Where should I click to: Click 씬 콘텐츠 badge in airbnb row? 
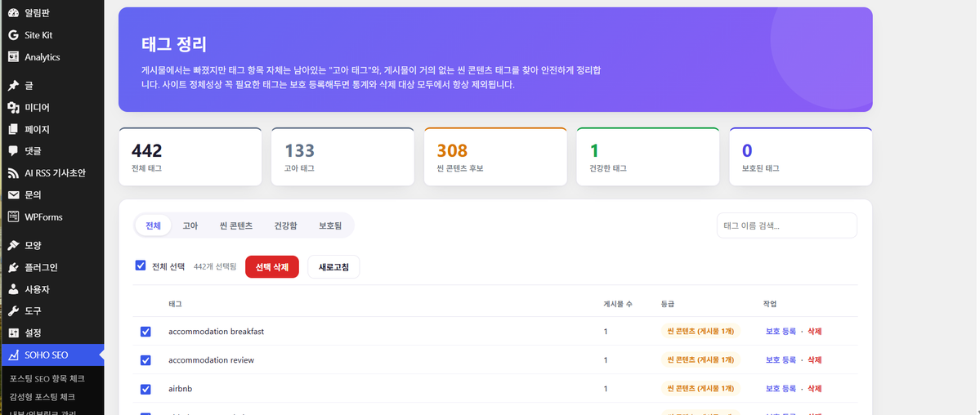(x=700, y=389)
